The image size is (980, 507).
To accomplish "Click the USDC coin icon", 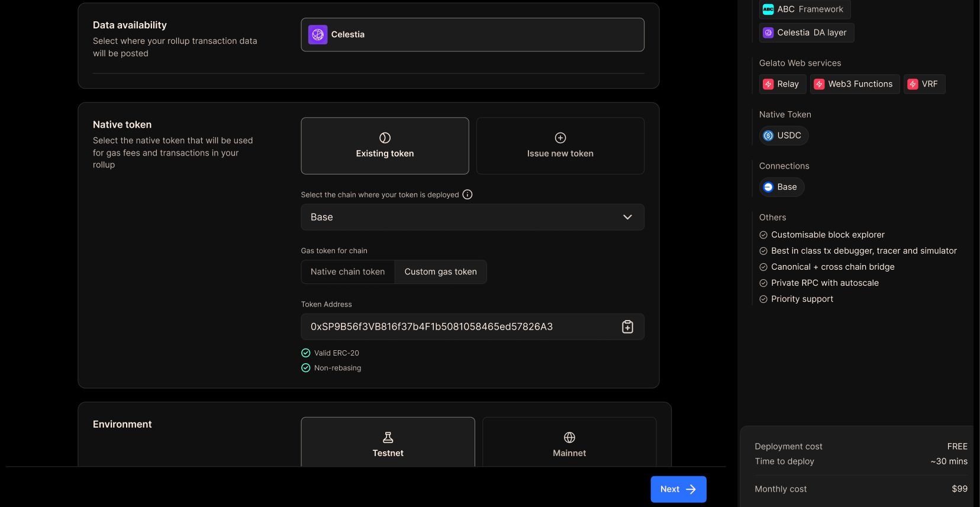I will pos(768,135).
